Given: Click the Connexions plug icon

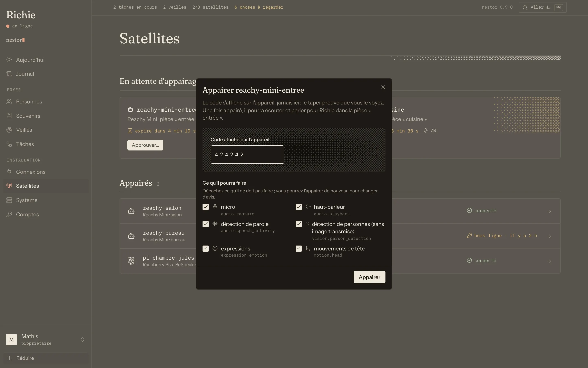Looking at the screenshot, I should click(9, 172).
